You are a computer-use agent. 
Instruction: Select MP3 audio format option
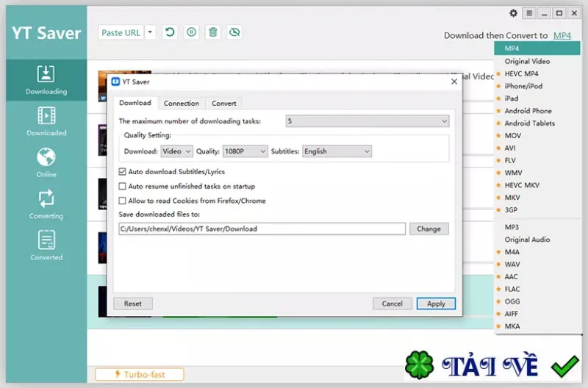pos(537,227)
